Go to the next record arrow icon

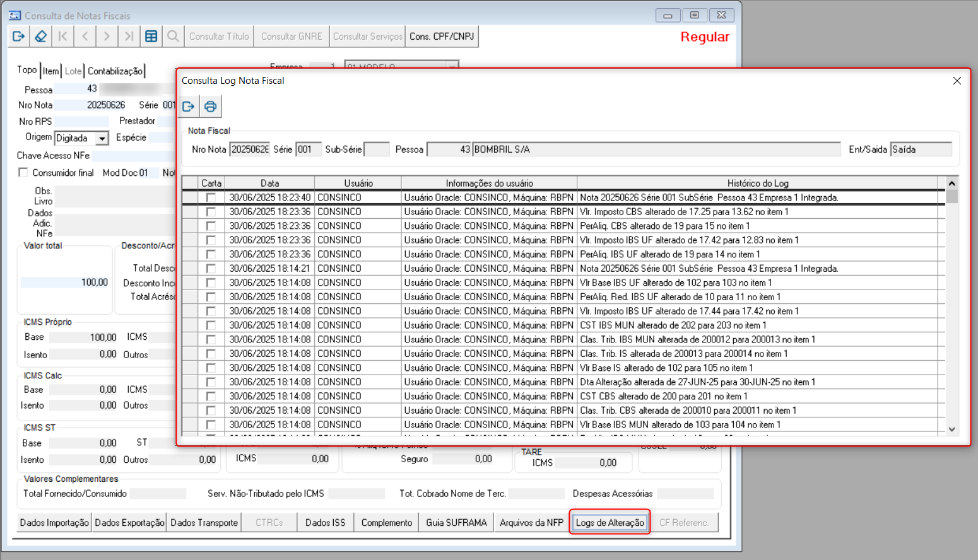coord(107,37)
